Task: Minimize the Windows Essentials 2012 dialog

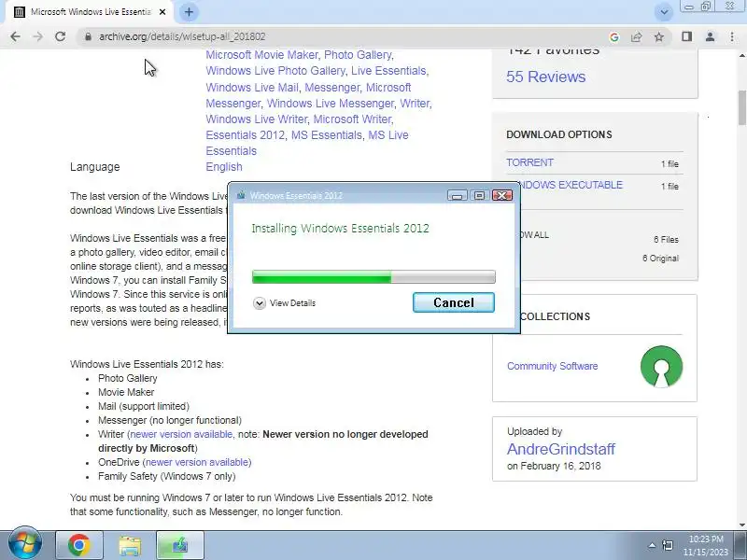Action: [x=457, y=195]
